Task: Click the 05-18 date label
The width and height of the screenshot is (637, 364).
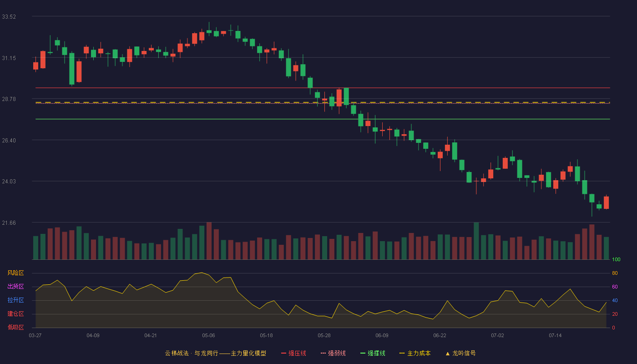Action: (x=266, y=335)
